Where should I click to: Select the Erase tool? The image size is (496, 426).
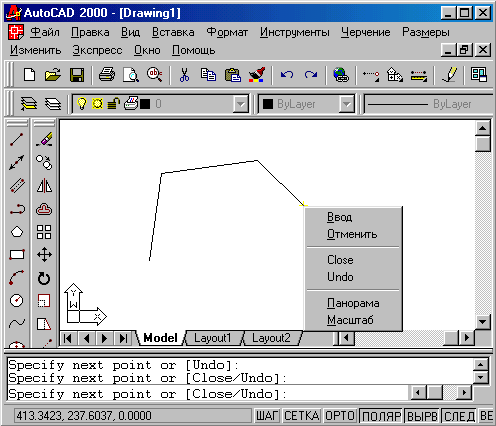tap(44, 139)
